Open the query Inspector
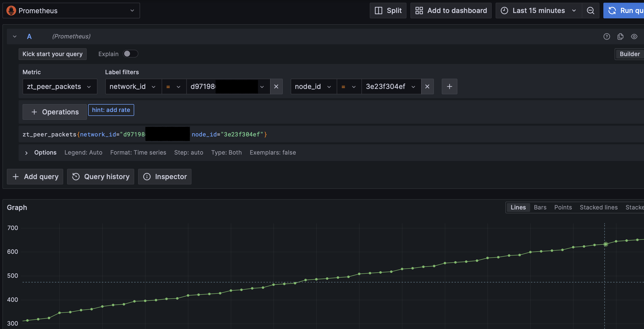 click(165, 177)
